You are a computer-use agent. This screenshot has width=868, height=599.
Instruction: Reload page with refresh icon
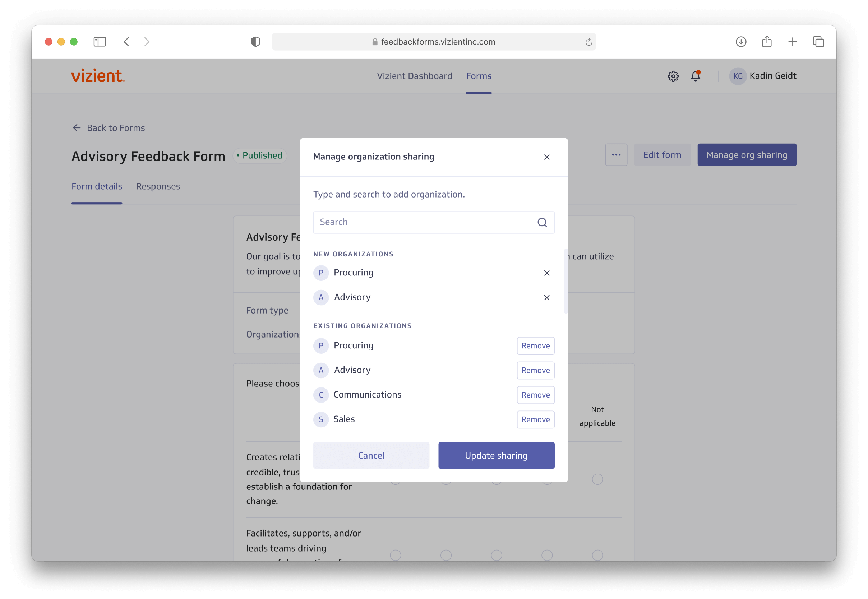[x=588, y=42]
